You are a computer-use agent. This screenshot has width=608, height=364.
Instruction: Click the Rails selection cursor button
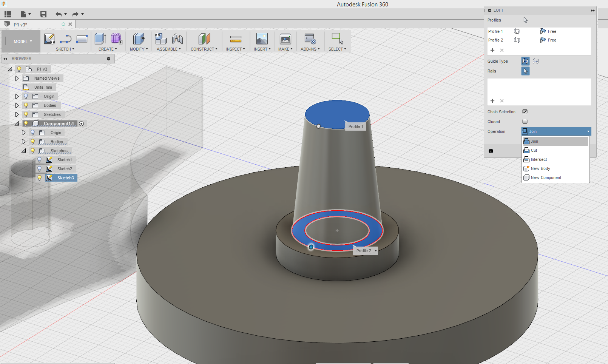525,71
